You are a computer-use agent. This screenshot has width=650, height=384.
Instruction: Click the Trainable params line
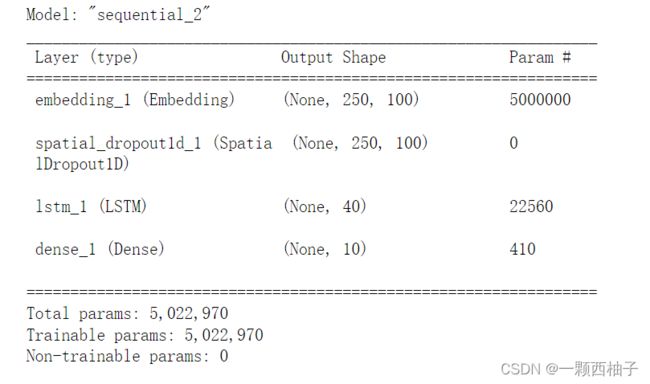145,335
